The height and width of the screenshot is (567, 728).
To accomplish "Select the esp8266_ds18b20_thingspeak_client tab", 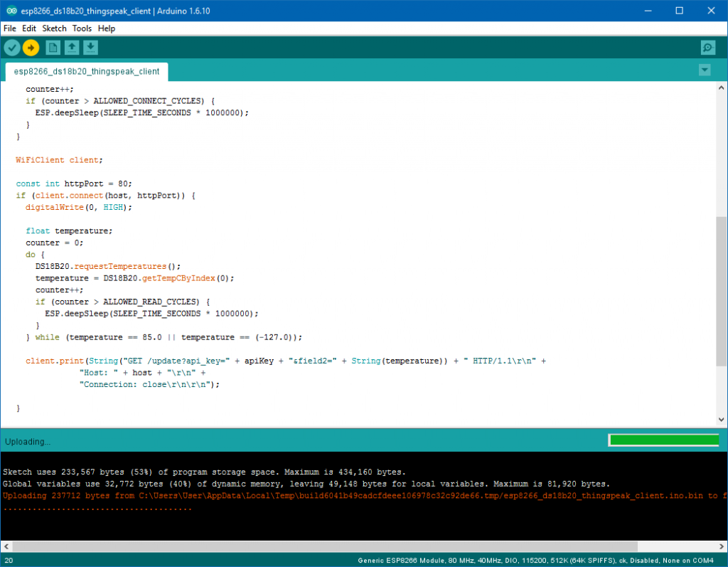I will point(87,72).
